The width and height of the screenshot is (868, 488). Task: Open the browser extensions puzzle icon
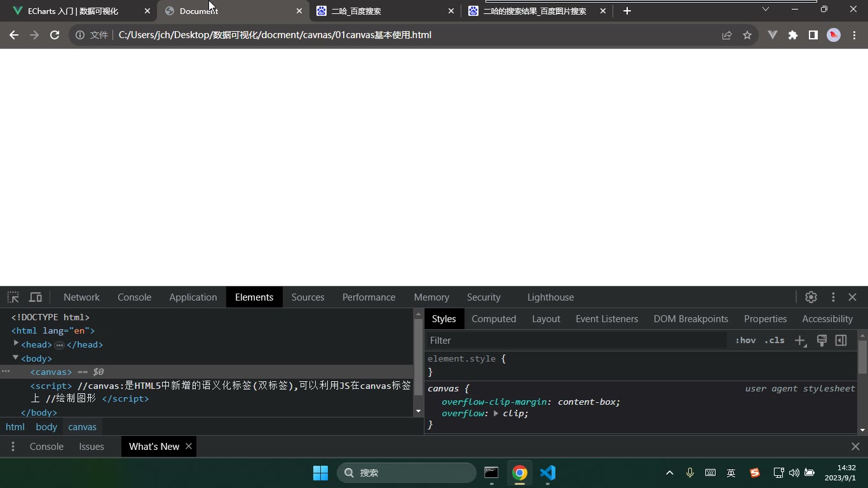pyautogui.click(x=793, y=35)
